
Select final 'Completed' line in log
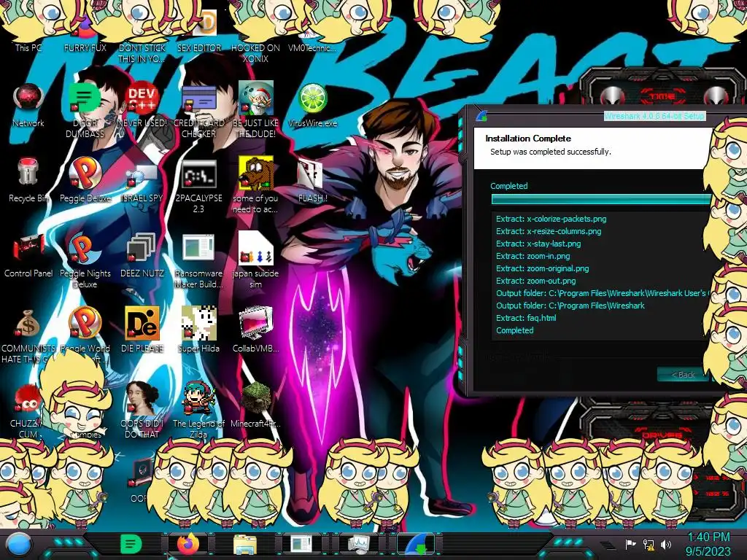tap(514, 330)
